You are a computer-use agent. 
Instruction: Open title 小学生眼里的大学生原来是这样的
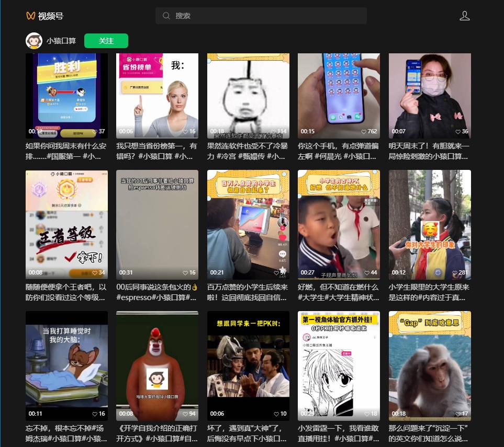[429, 292]
